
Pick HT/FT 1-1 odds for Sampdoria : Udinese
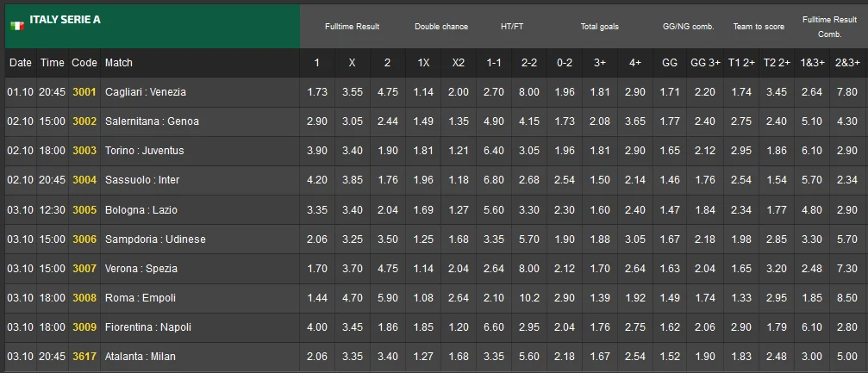pos(494,239)
